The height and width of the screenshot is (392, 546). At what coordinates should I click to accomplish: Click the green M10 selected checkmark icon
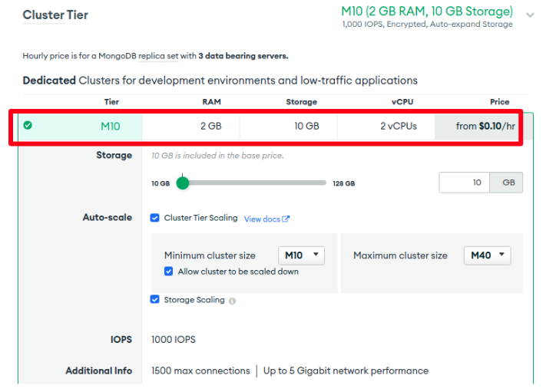pyautogui.click(x=28, y=125)
